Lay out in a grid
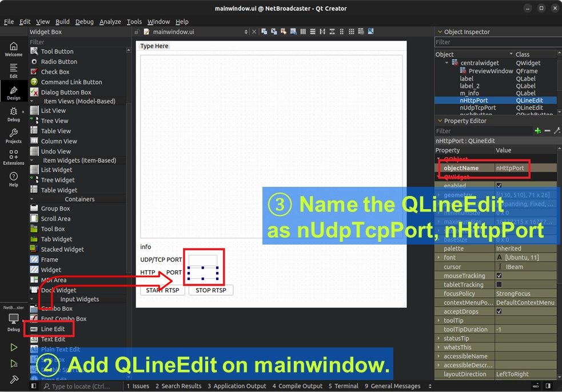This screenshot has width=562, height=392. coord(351,31)
